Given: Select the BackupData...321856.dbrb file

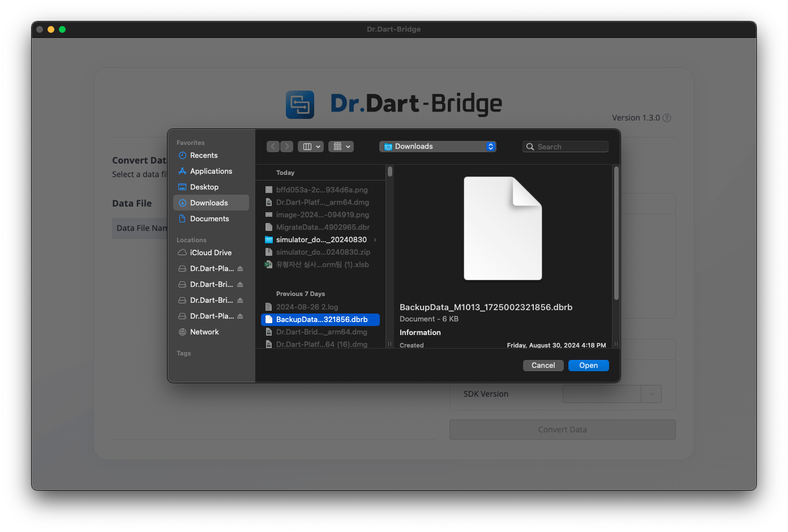Looking at the screenshot, I should click(321, 320).
